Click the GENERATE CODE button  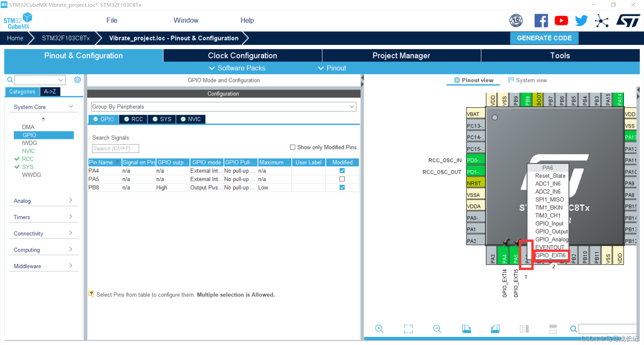[544, 38]
